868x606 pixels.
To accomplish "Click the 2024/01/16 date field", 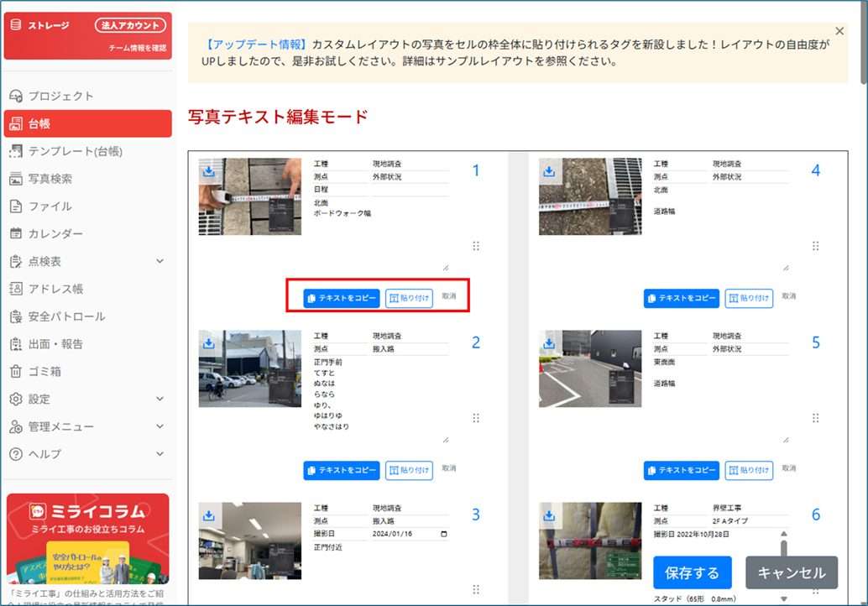I will click(410, 534).
